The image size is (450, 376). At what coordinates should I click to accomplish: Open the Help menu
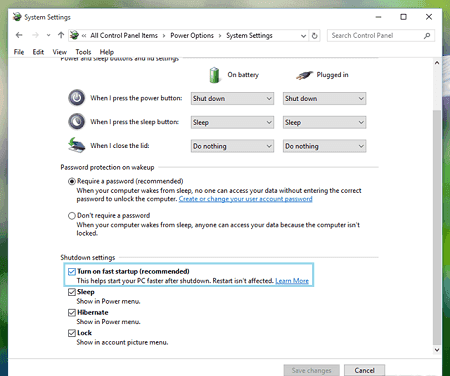point(107,52)
